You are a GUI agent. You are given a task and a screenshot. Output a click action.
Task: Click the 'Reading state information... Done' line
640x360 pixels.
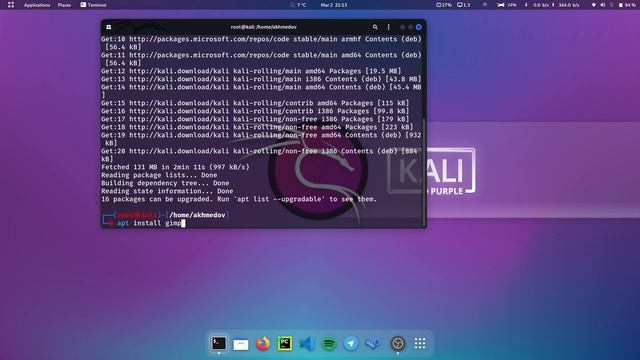[x=167, y=191]
